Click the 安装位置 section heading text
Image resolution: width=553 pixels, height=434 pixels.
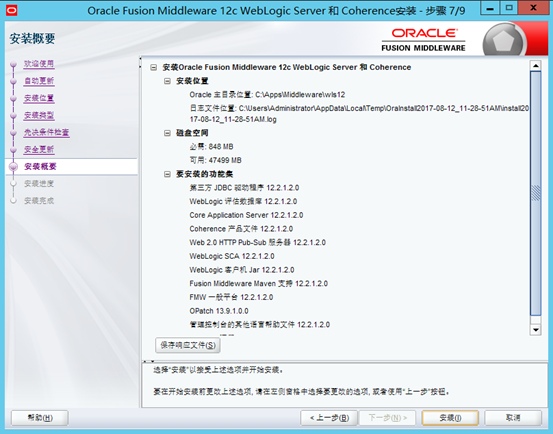click(x=192, y=81)
